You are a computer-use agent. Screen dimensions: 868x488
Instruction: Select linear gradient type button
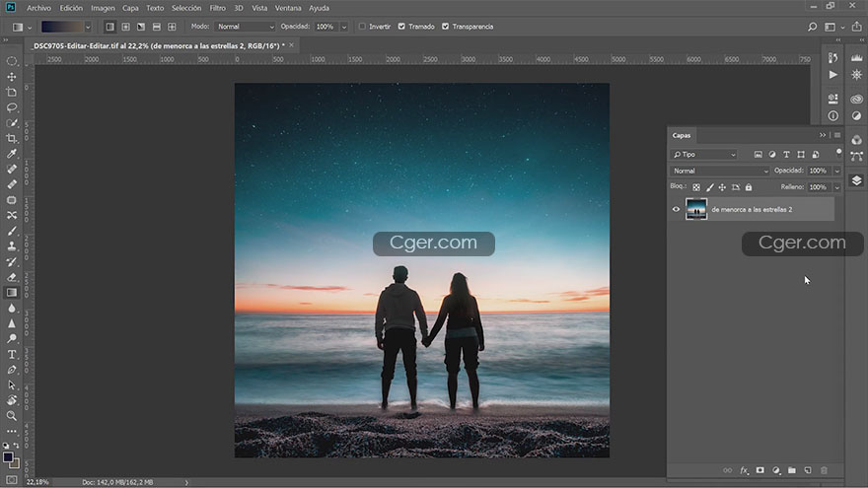click(110, 27)
